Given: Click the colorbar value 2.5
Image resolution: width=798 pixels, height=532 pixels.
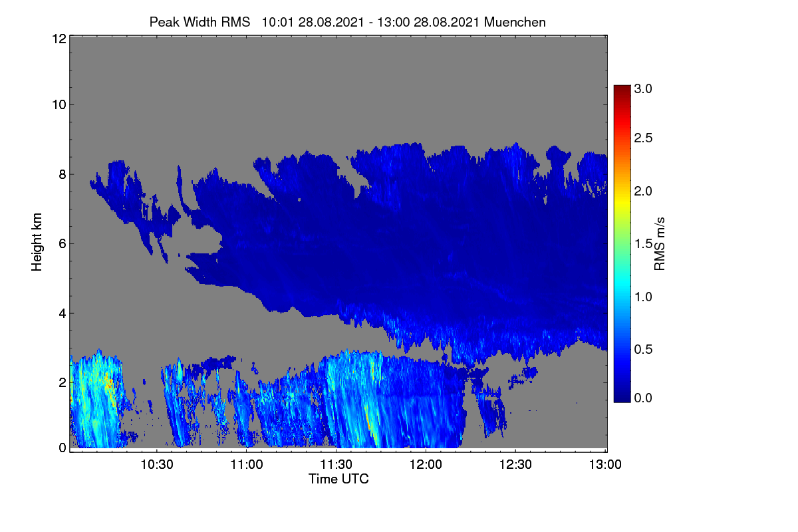Looking at the screenshot, I should (643, 138).
